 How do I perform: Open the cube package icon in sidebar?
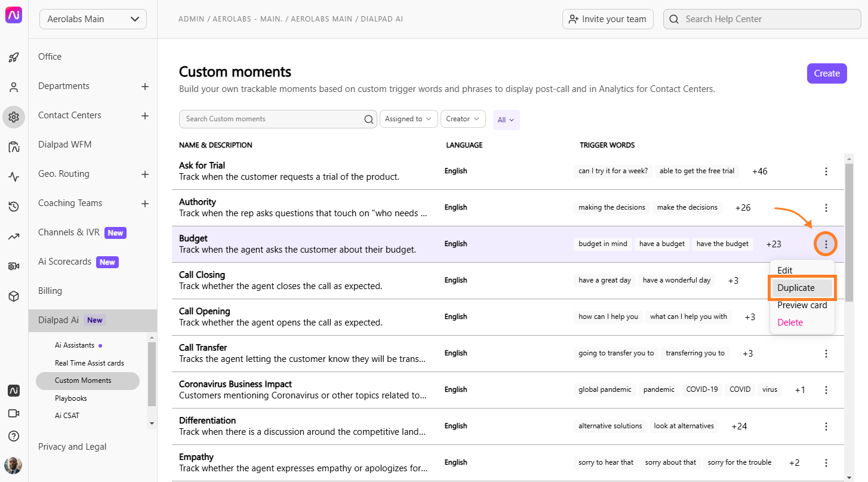pyautogui.click(x=14, y=296)
